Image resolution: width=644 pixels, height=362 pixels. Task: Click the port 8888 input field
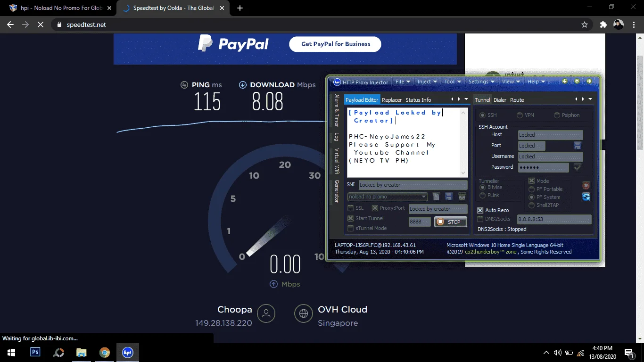pos(420,222)
